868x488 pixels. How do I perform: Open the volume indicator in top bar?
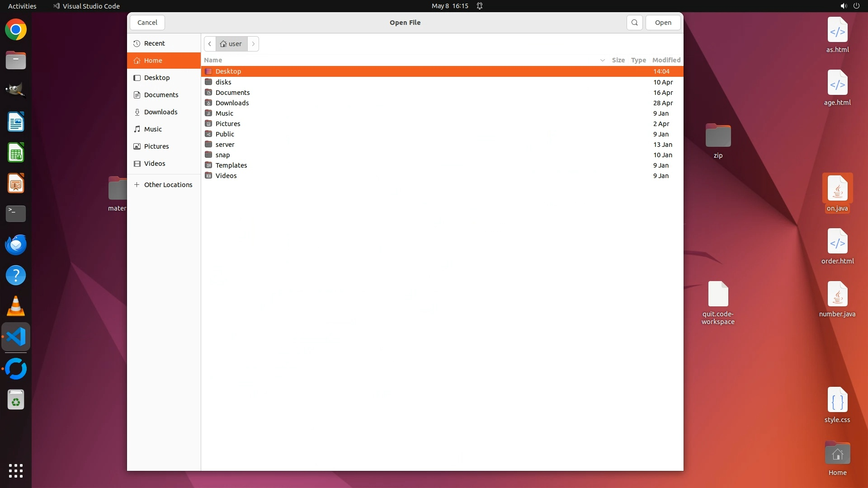tap(843, 6)
